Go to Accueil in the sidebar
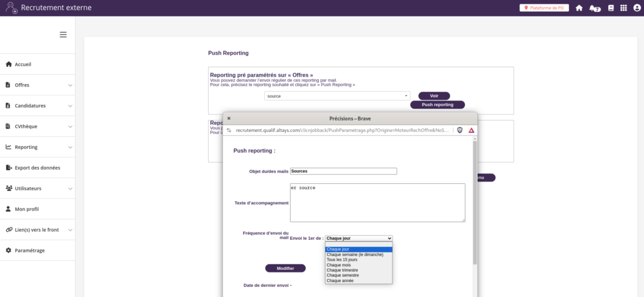The width and height of the screenshot is (644, 297). click(23, 64)
